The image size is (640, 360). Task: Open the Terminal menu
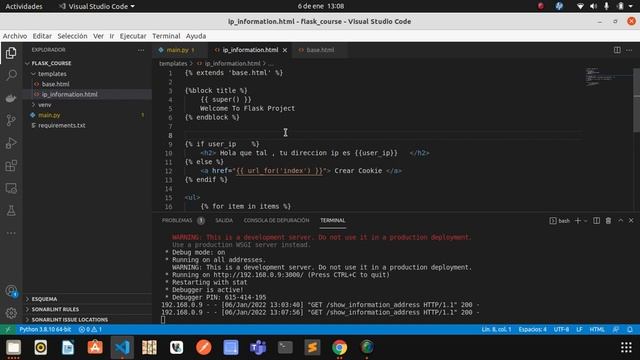[166, 36]
